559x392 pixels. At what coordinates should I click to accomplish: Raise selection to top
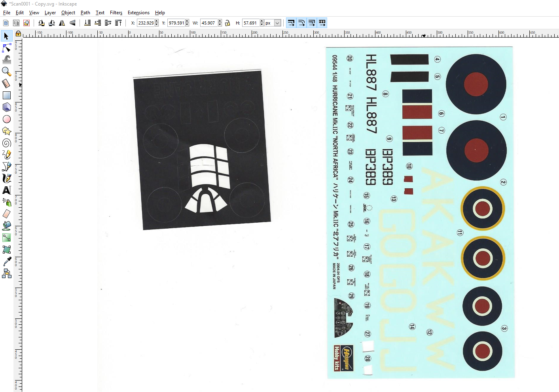pos(118,23)
